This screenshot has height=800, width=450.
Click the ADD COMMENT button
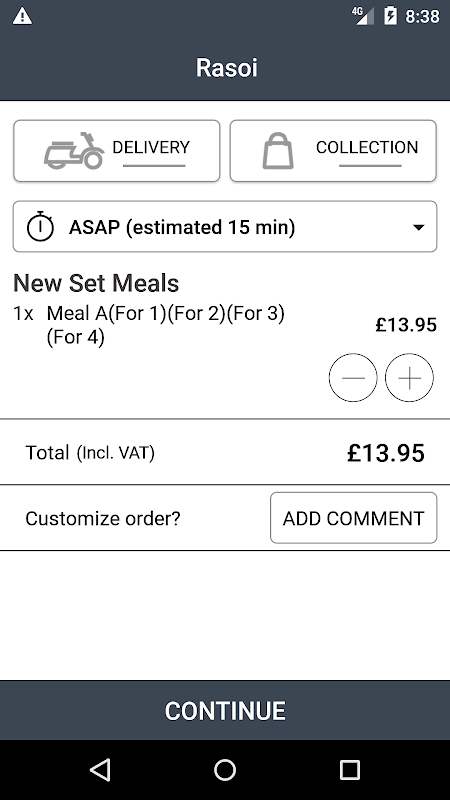354,518
